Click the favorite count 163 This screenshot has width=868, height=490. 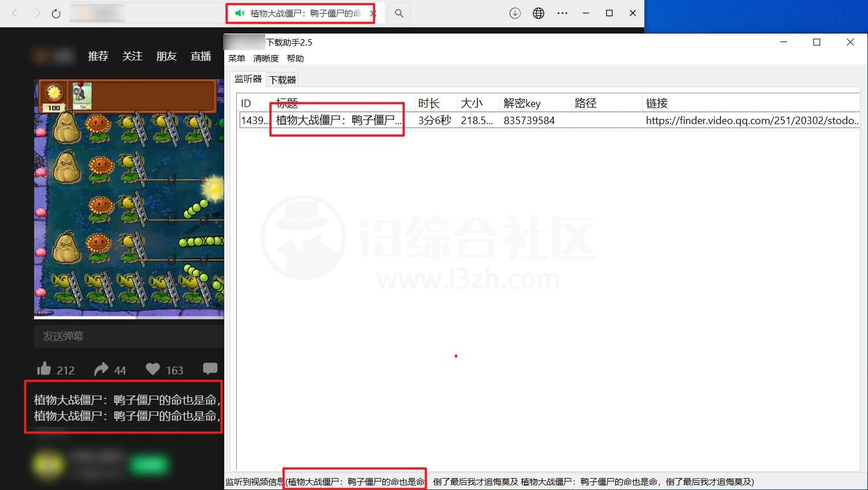click(x=175, y=370)
